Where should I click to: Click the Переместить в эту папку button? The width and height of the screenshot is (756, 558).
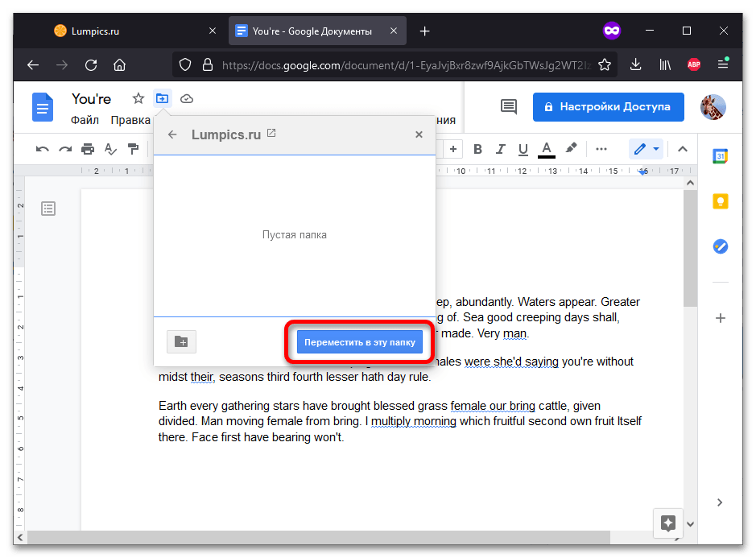pyautogui.click(x=359, y=343)
